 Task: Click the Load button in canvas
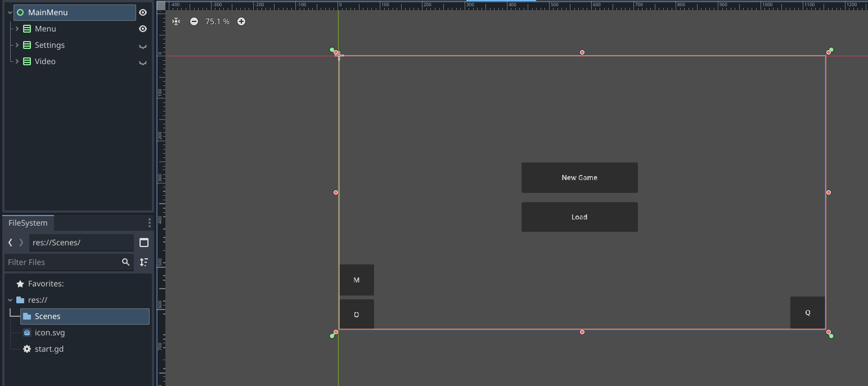pos(579,217)
